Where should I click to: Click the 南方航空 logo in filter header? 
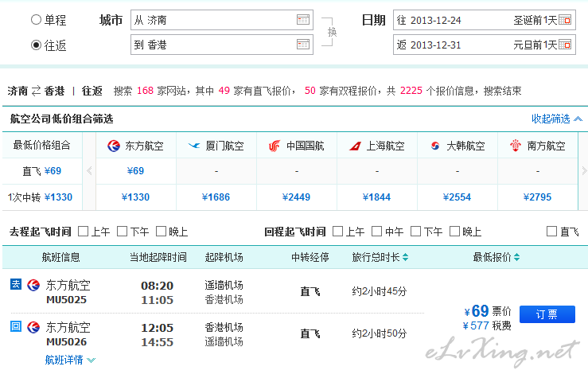[516, 146]
